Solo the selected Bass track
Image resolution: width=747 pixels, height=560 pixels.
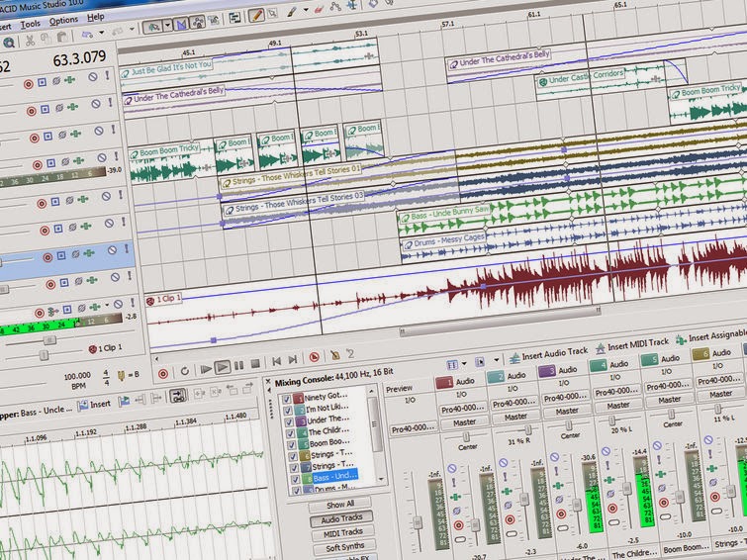127,248
